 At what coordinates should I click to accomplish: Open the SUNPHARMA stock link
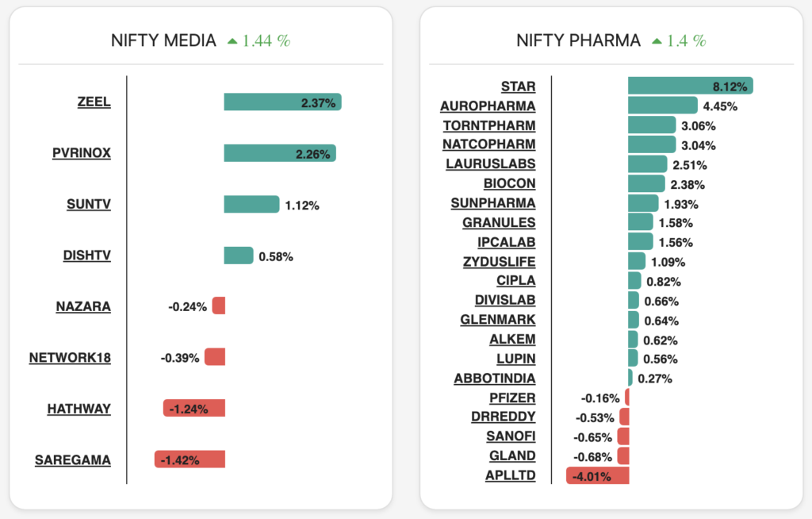492,202
